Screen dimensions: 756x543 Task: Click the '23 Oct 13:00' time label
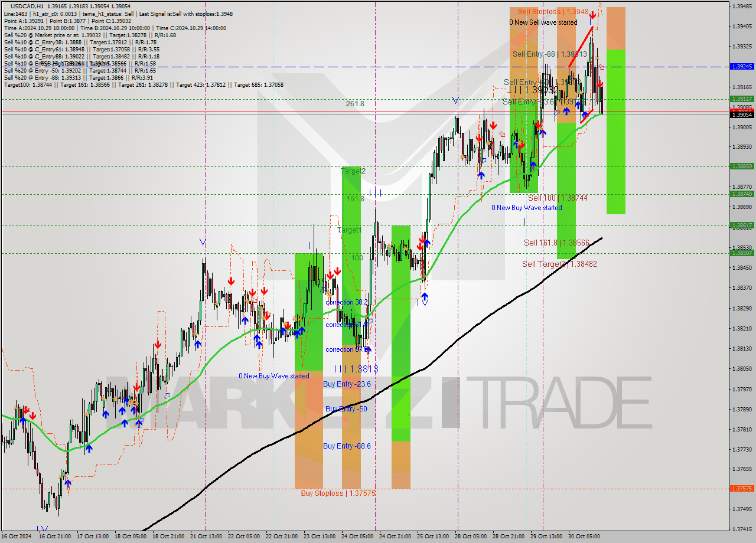319,537
